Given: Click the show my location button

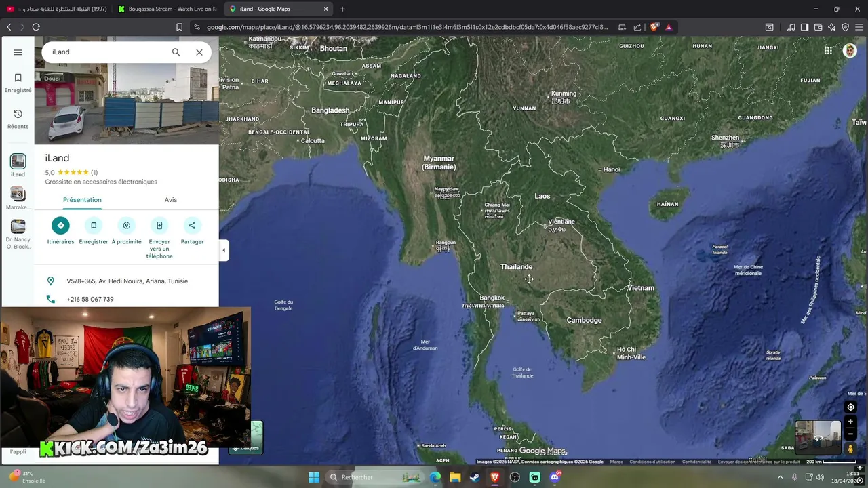Looking at the screenshot, I should coord(850,407).
